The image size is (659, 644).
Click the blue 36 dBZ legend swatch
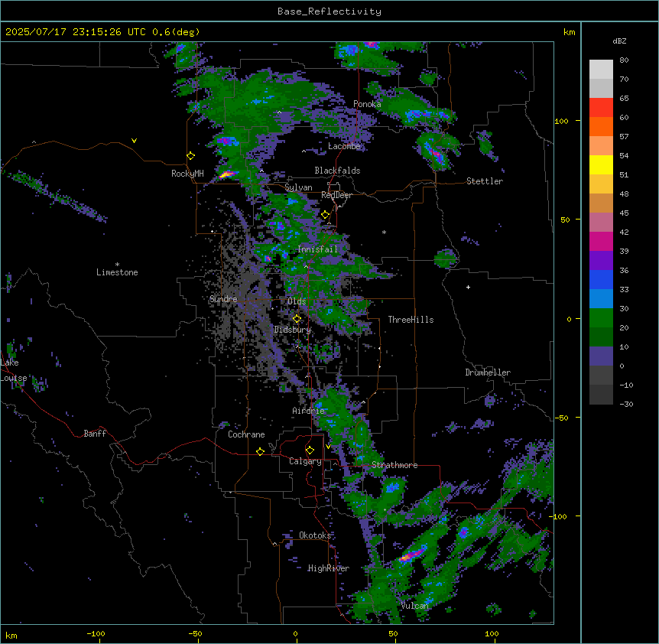click(x=601, y=279)
